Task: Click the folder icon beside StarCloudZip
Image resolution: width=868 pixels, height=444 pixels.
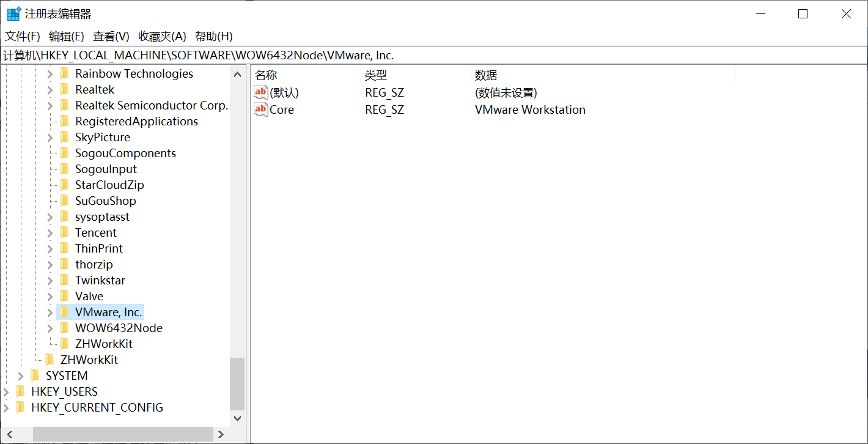Action: pyautogui.click(x=64, y=185)
